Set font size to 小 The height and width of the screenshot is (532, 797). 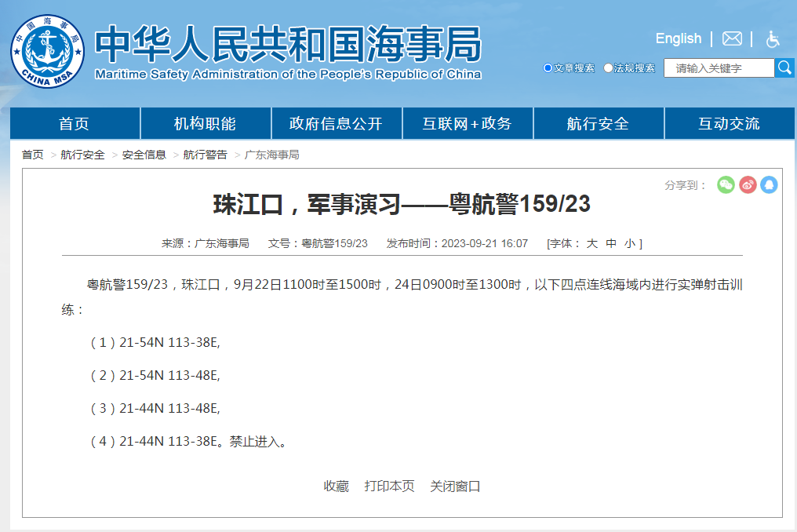click(630, 243)
